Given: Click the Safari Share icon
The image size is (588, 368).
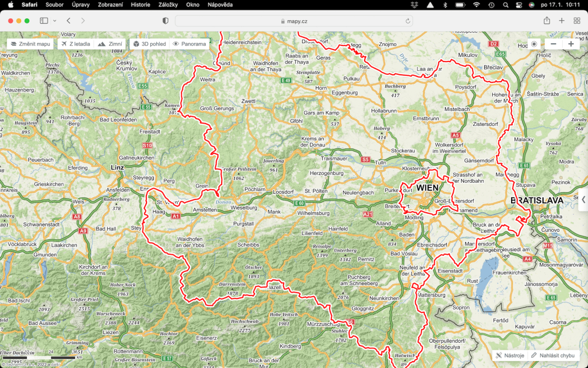Looking at the screenshot, I should (x=547, y=21).
